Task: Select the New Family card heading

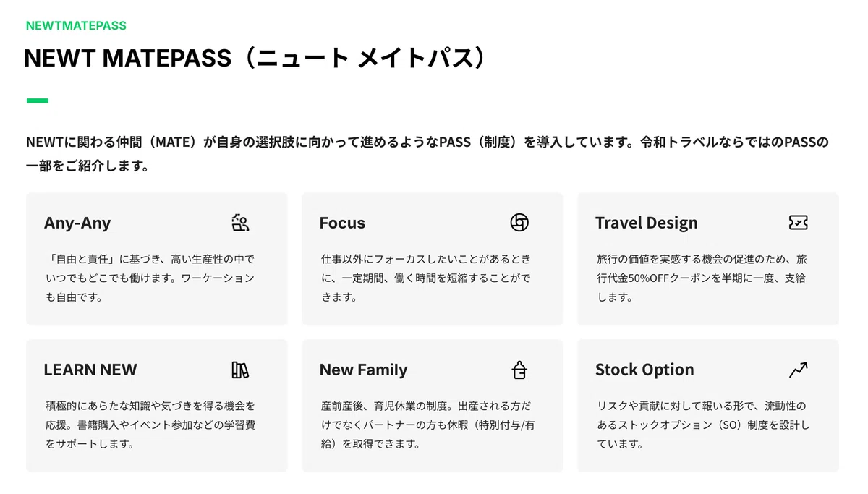Action: [x=364, y=370]
